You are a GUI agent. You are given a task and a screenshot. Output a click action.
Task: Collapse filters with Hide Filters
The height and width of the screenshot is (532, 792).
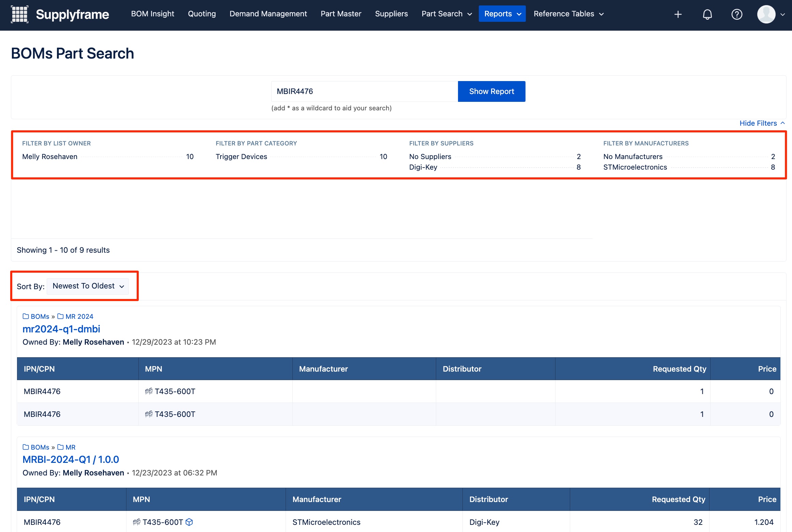click(x=762, y=123)
